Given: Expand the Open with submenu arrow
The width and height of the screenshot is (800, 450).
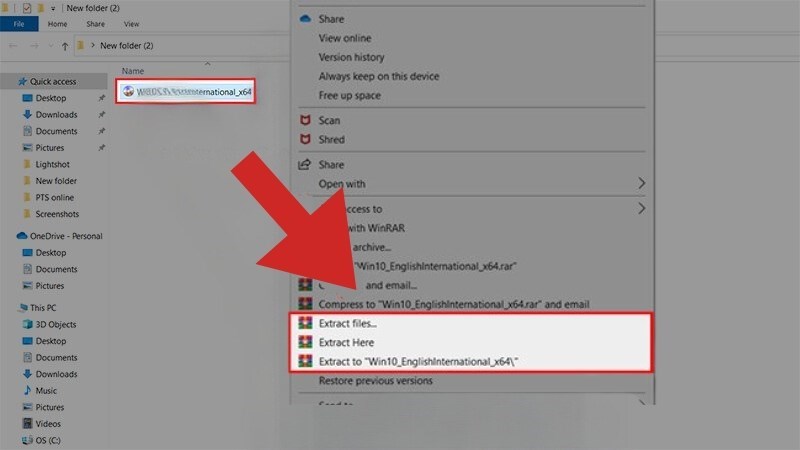Looking at the screenshot, I should (641, 183).
